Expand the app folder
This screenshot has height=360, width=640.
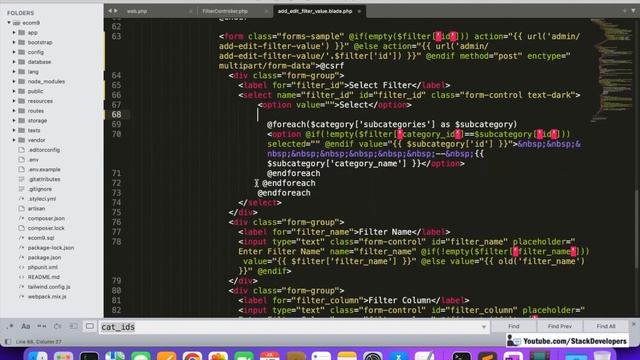pos(14,33)
